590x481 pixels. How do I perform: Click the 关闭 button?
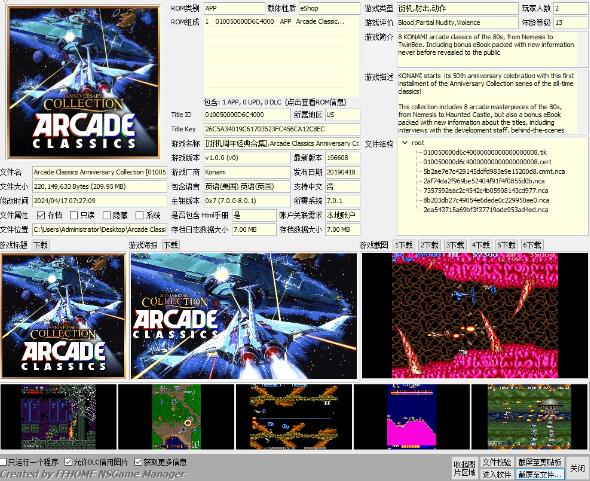(577, 468)
